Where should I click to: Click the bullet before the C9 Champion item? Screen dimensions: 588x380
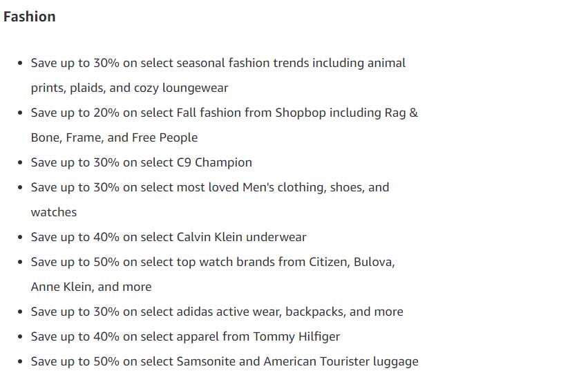[x=20, y=163]
